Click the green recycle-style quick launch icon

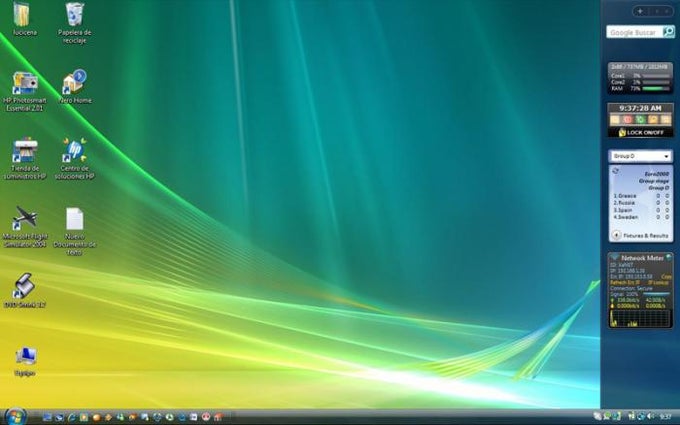[170, 418]
